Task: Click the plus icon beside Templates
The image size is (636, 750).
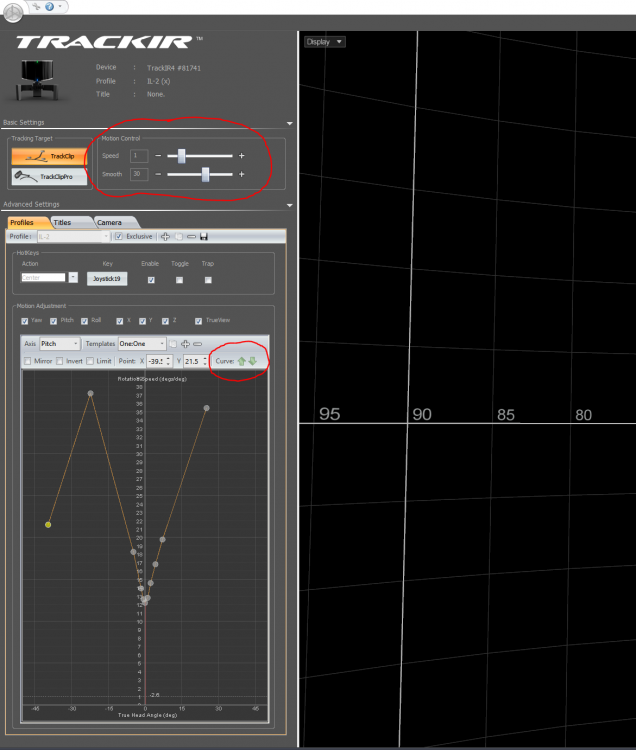Action: point(185,343)
